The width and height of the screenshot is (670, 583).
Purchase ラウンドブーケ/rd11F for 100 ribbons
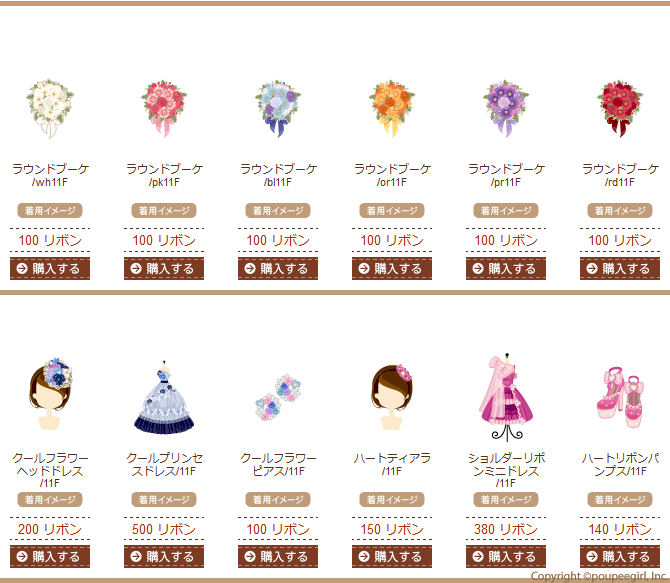(x=620, y=268)
